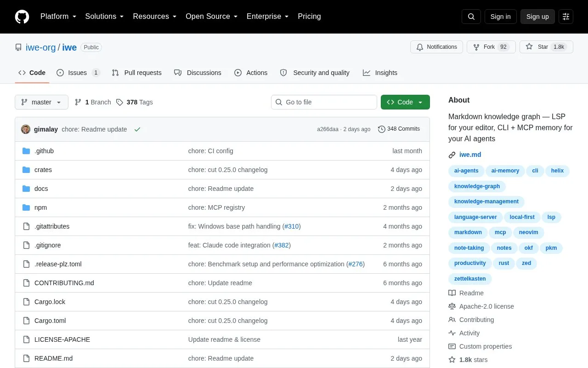Click the gimalay avatar image
588x368 pixels.
pyautogui.click(x=26, y=129)
